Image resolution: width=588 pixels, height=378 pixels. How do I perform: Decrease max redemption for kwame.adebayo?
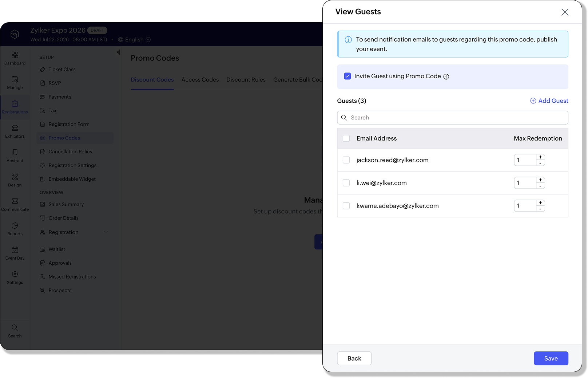tap(540, 209)
